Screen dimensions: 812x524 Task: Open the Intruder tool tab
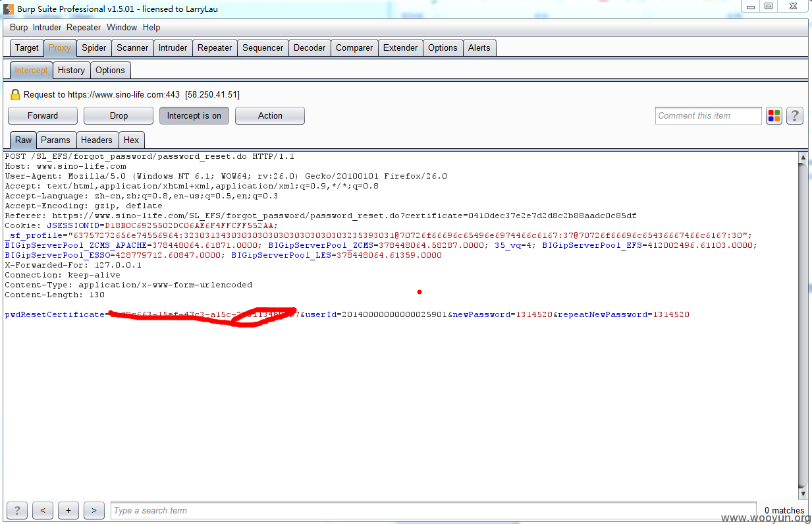pos(173,47)
